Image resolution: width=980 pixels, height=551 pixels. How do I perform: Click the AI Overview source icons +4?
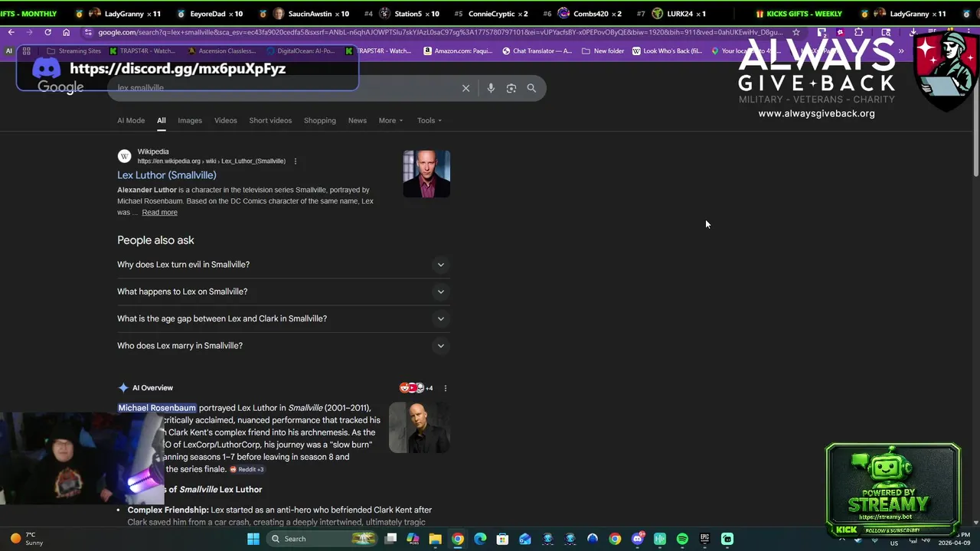pos(416,388)
